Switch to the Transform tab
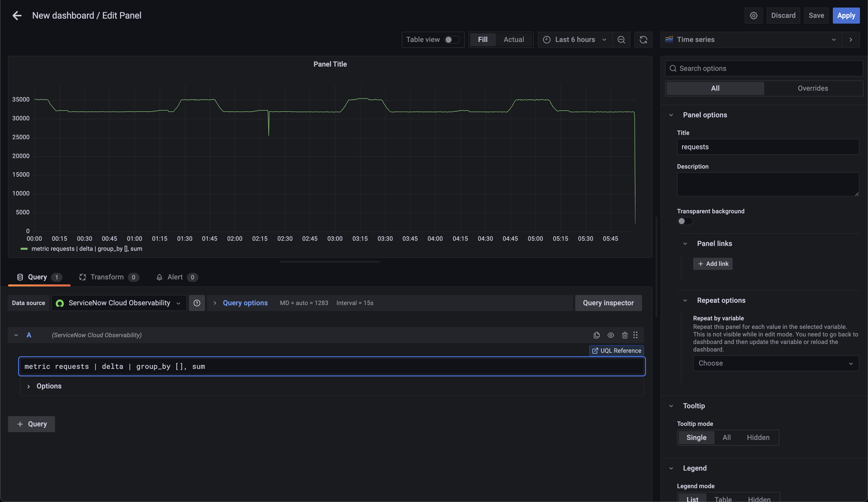868x502 pixels. pyautogui.click(x=107, y=277)
